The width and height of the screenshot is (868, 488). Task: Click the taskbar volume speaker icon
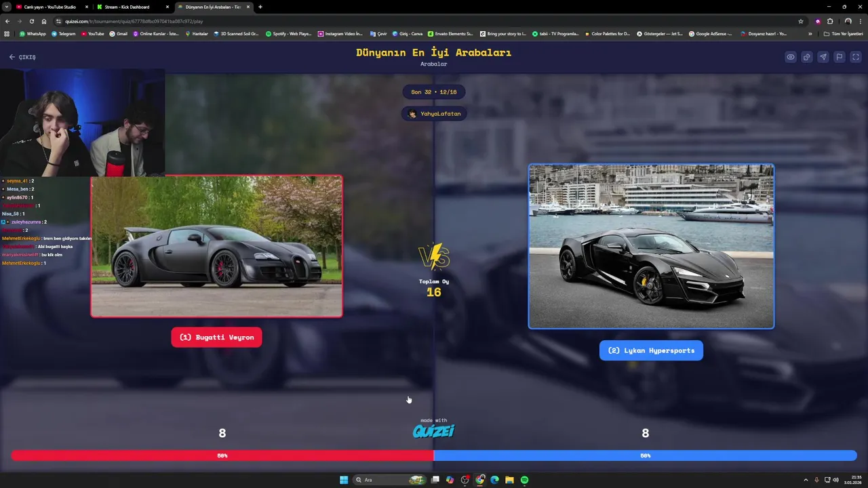(x=835, y=480)
